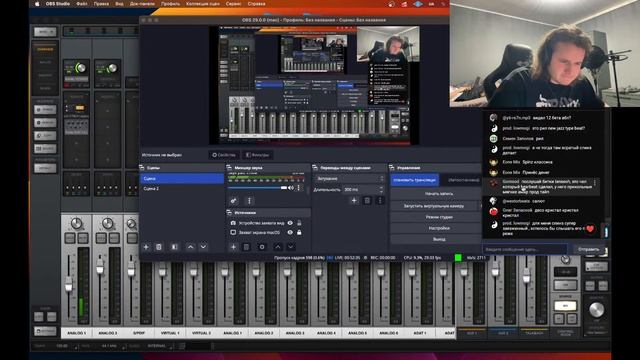The width and height of the screenshot is (640, 360).
Task: Remove selected scene with trash icon
Action: [x=159, y=247]
